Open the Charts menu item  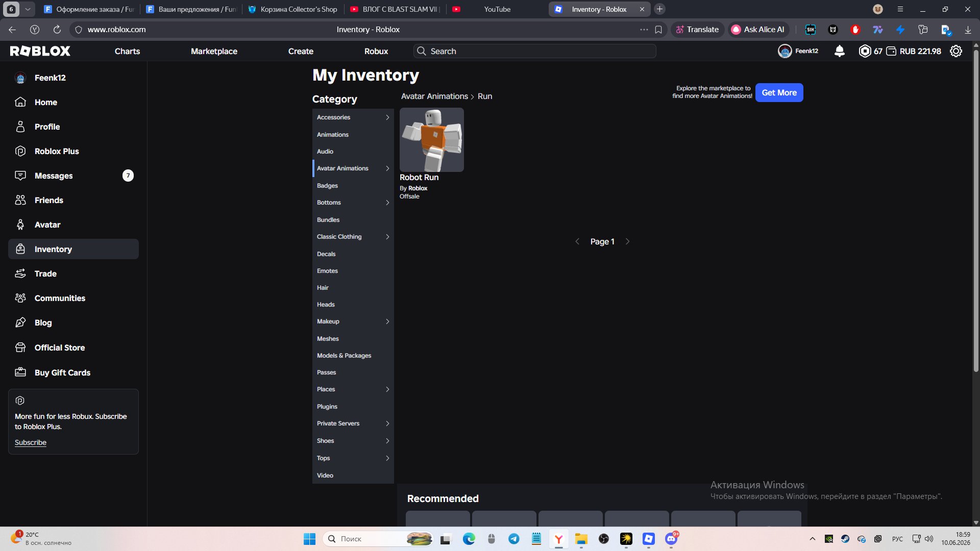tap(127, 51)
